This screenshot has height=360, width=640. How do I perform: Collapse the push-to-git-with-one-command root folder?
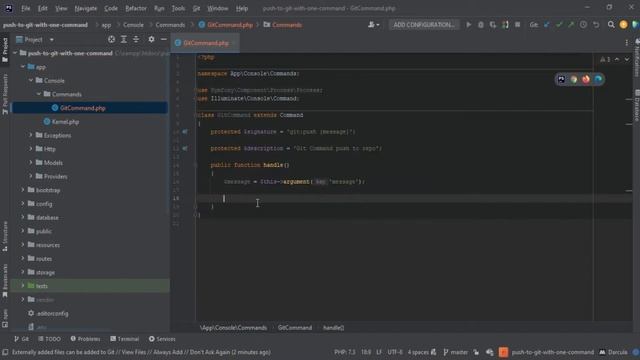pyautogui.click(x=15, y=53)
